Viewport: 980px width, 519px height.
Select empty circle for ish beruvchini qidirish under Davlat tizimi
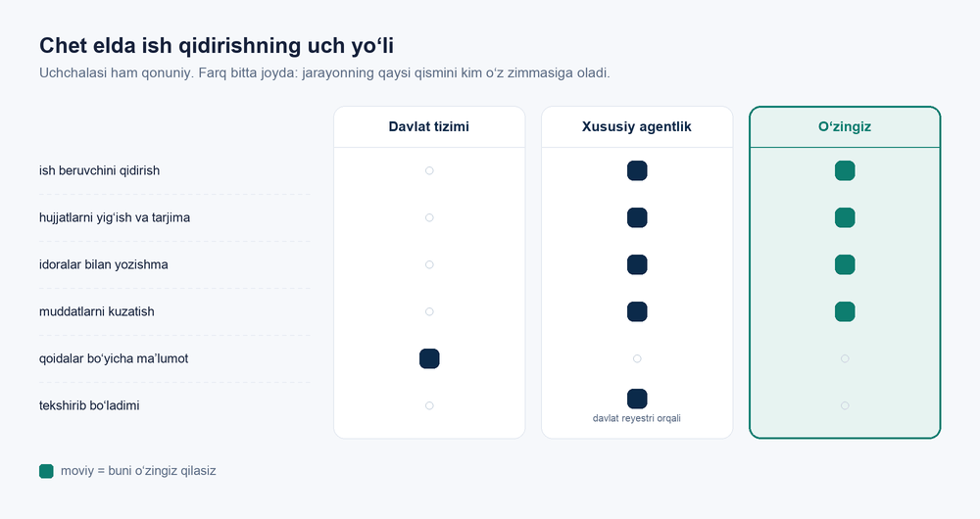429,170
